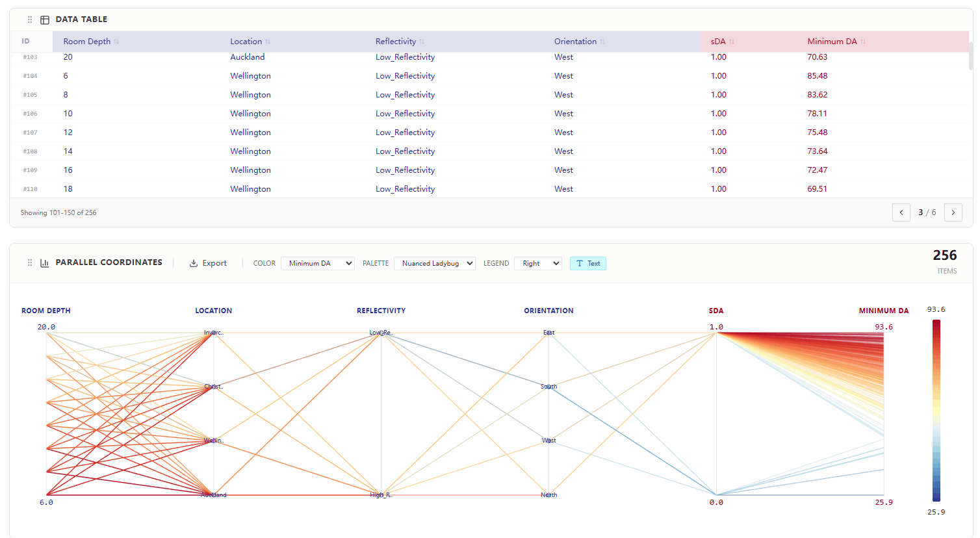The height and width of the screenshot is (538, 980).
Task: Click the Export button
Action: [208, 263]
